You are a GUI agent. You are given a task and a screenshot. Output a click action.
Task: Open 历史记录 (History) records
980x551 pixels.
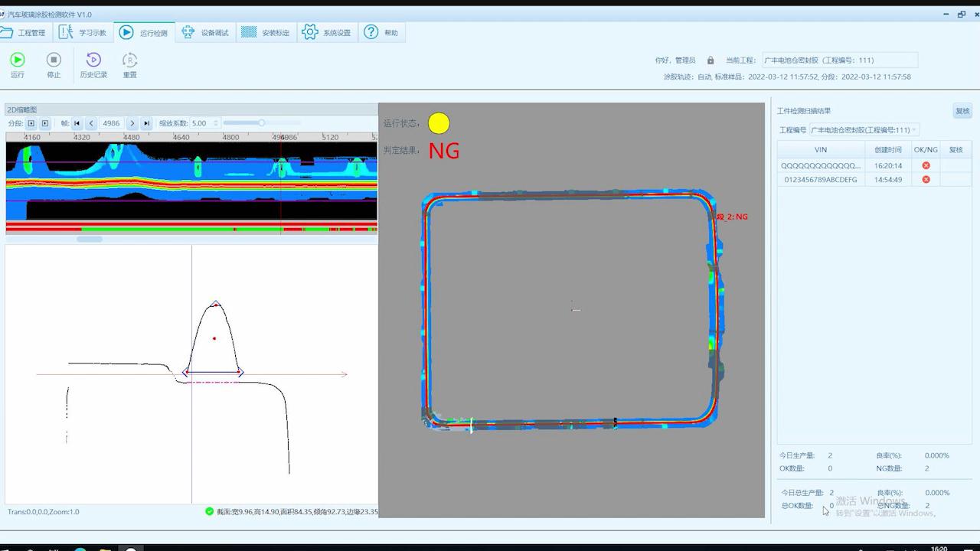pyautogui.click(x=93, y=60)
